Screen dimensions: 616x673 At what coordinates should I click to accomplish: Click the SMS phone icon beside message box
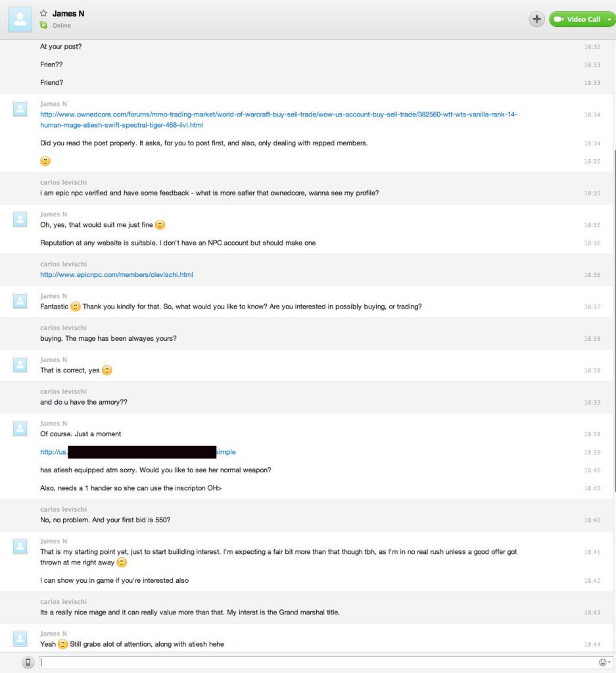click(28, 662)
